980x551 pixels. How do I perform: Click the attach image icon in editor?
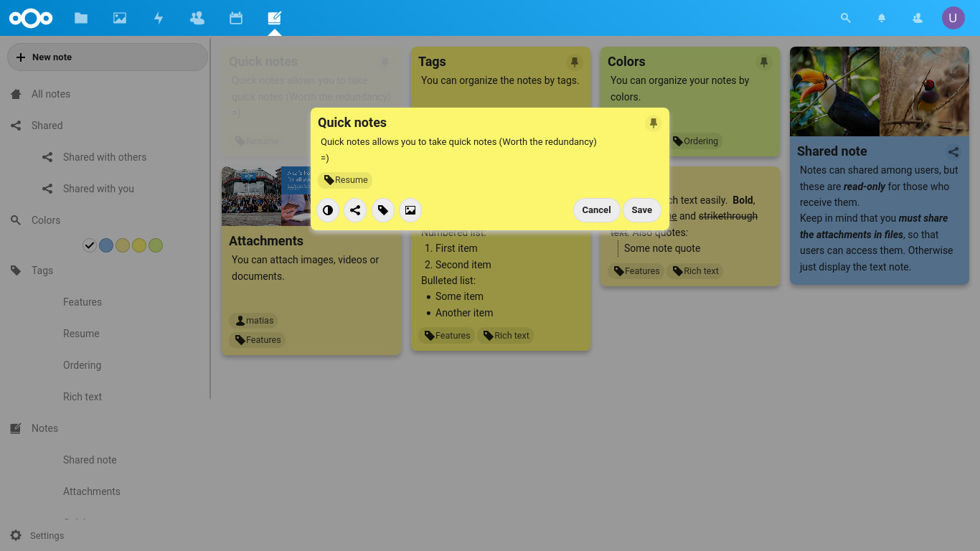410,210
